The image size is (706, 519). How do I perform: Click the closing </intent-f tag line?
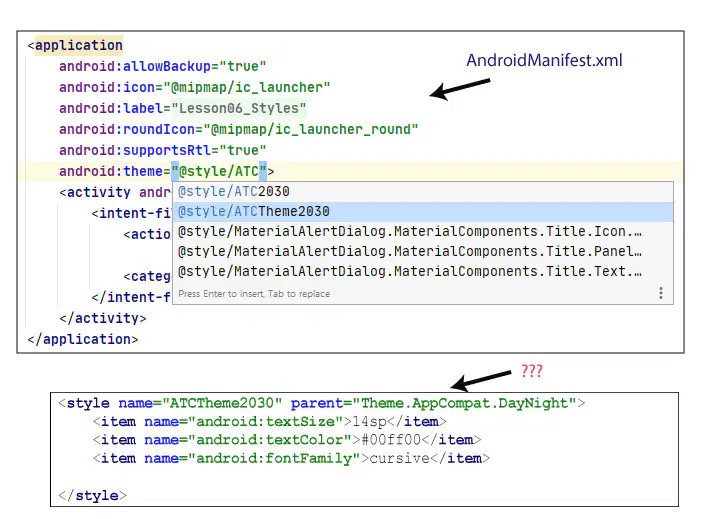131,298
